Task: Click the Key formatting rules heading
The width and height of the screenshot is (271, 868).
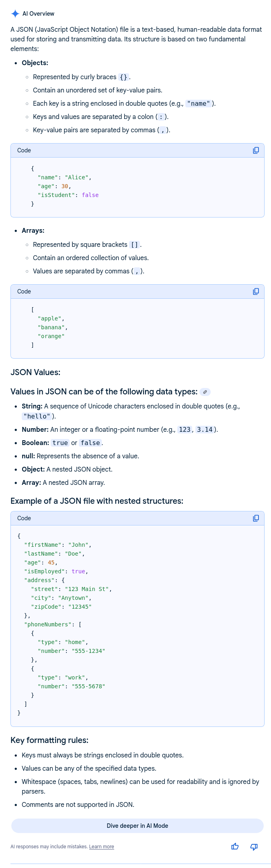Action: pos(49,740)
